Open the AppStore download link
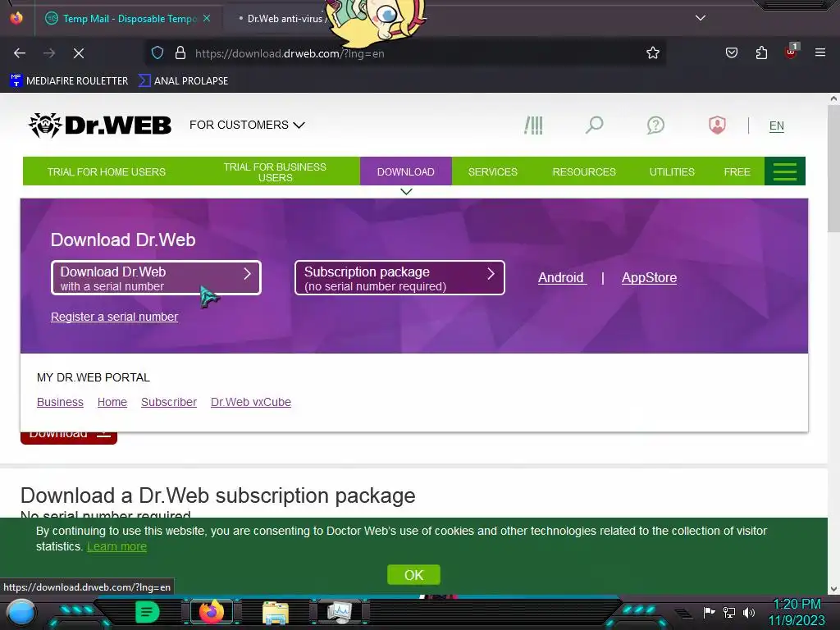Viewport: 840px width, 630px height. 649,277
